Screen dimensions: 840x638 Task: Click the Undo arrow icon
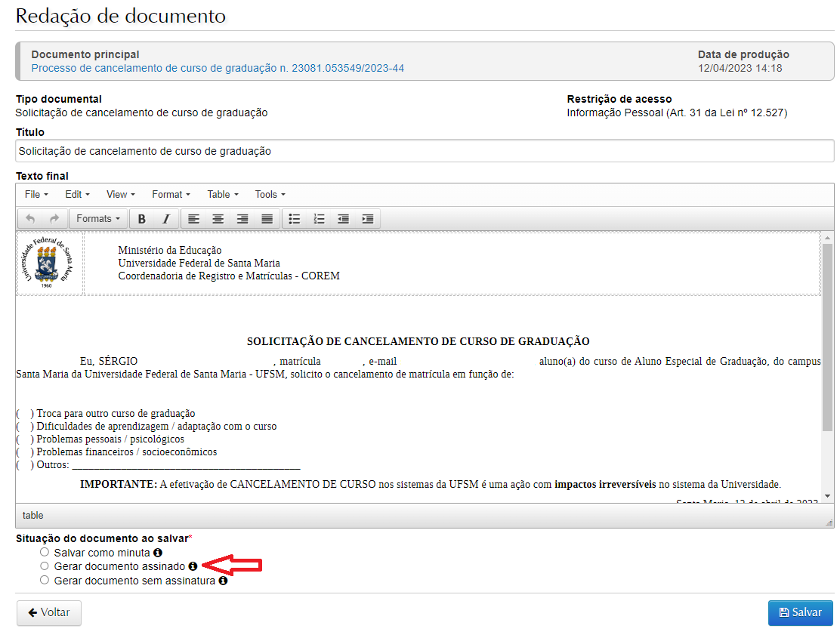click(x=30, y=219)
